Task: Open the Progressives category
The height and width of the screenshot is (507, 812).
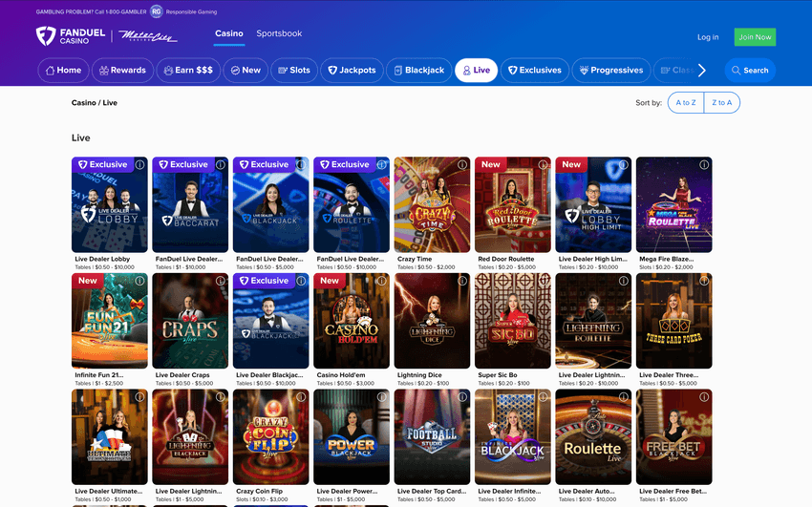Action: (x=611, y=70)
